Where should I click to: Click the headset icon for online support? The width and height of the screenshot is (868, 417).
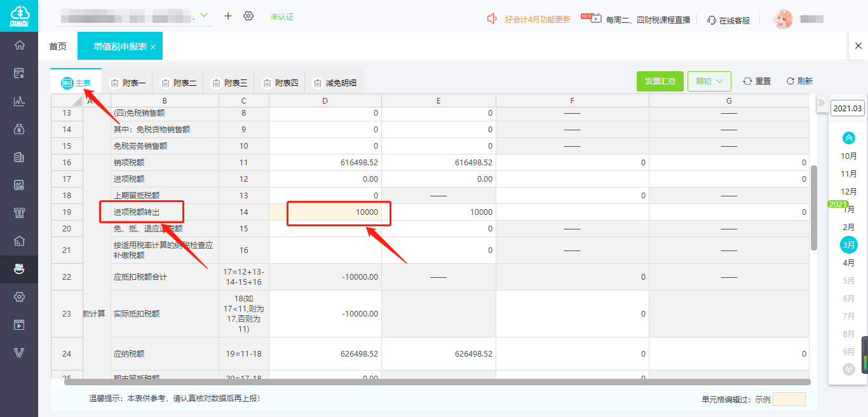(712, 20)
